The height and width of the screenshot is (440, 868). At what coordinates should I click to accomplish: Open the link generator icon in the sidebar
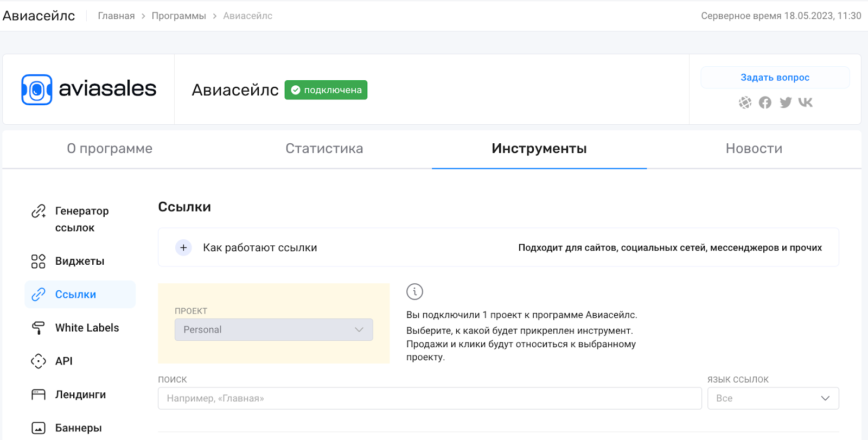coord(39,211)
